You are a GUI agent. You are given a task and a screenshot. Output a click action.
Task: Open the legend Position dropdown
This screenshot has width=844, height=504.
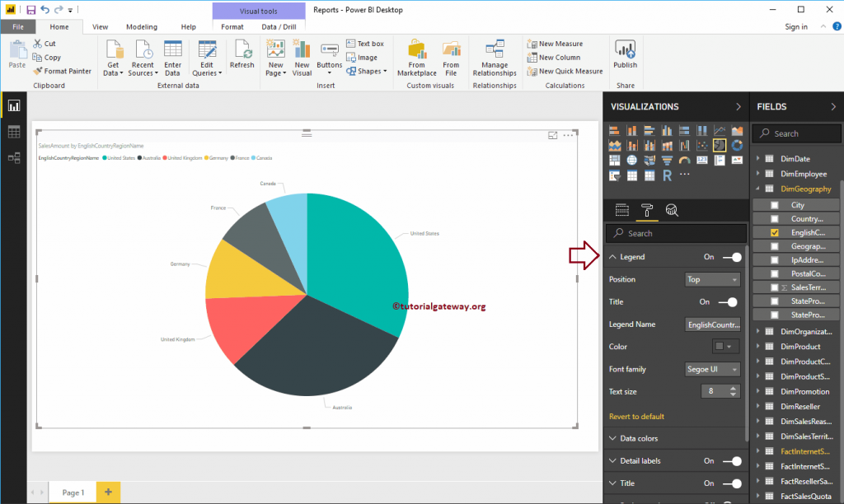coord(712,279)
